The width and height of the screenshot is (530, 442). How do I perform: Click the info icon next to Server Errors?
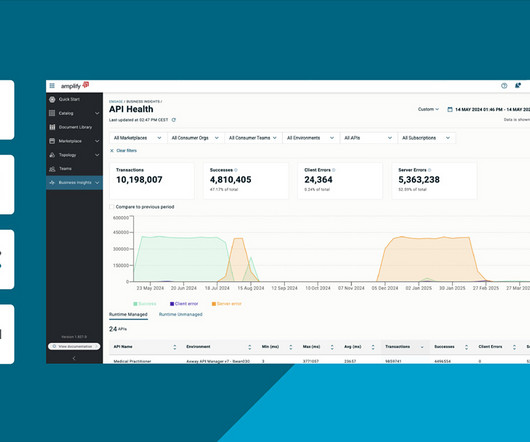pos(430,170)
